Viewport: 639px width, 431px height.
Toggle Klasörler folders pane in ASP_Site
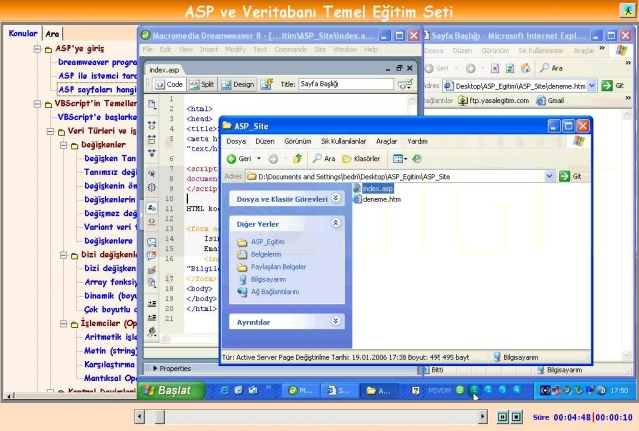(361, 158)
